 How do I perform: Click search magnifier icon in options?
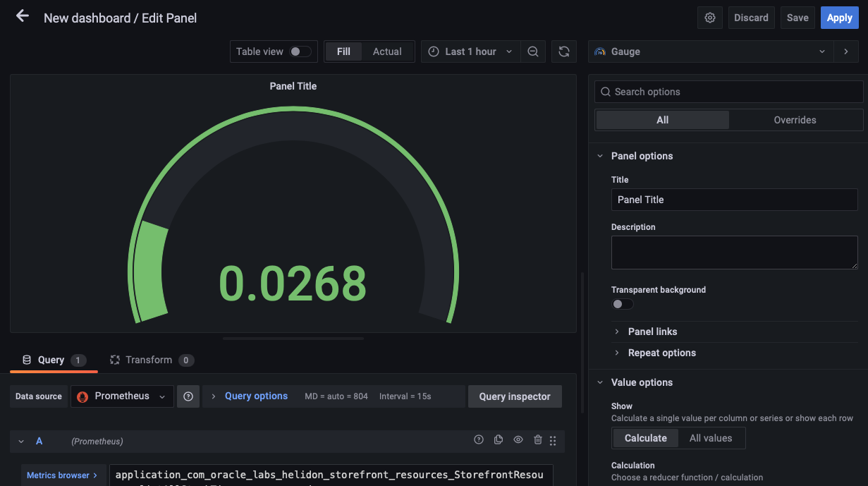(606, 92)
